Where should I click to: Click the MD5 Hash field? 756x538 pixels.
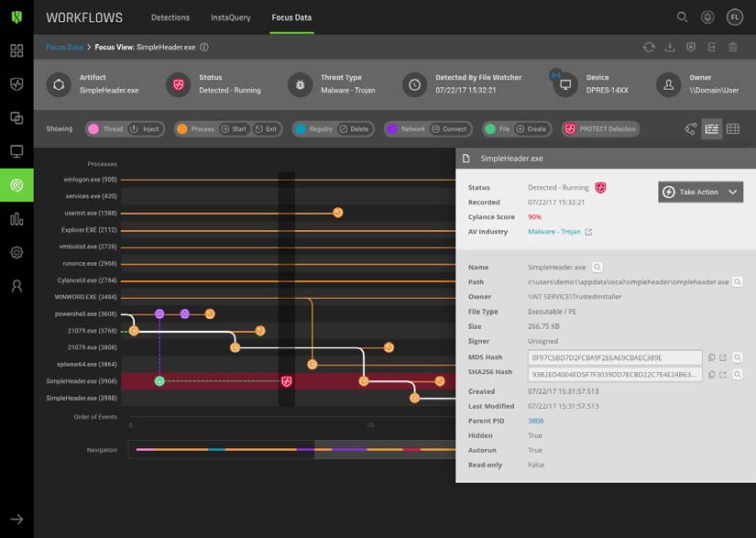(x=615, y=357)
